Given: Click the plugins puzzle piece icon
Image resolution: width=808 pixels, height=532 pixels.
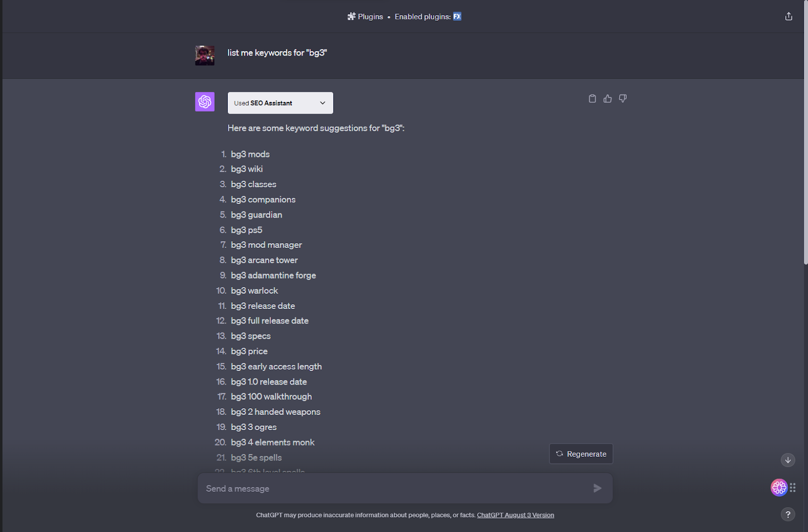Looking at the screenshot, I should tap(351, 17).
